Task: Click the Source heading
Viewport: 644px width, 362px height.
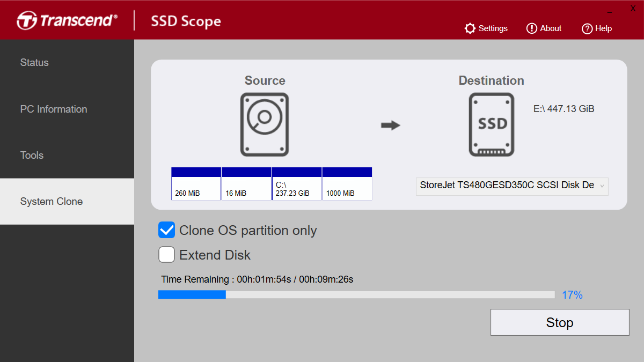Action: pyautogui.click(x=265, y=80)
